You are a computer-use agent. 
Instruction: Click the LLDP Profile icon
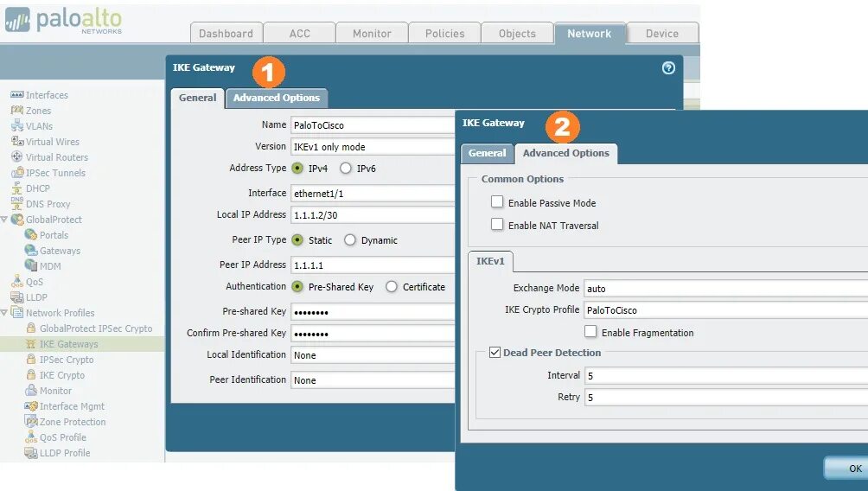[x=31, y=452]
